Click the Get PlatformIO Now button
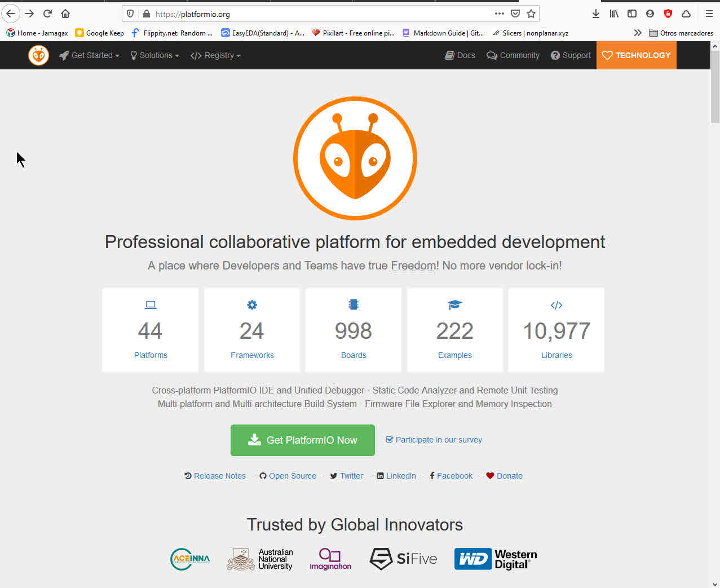 click(303, 440)
